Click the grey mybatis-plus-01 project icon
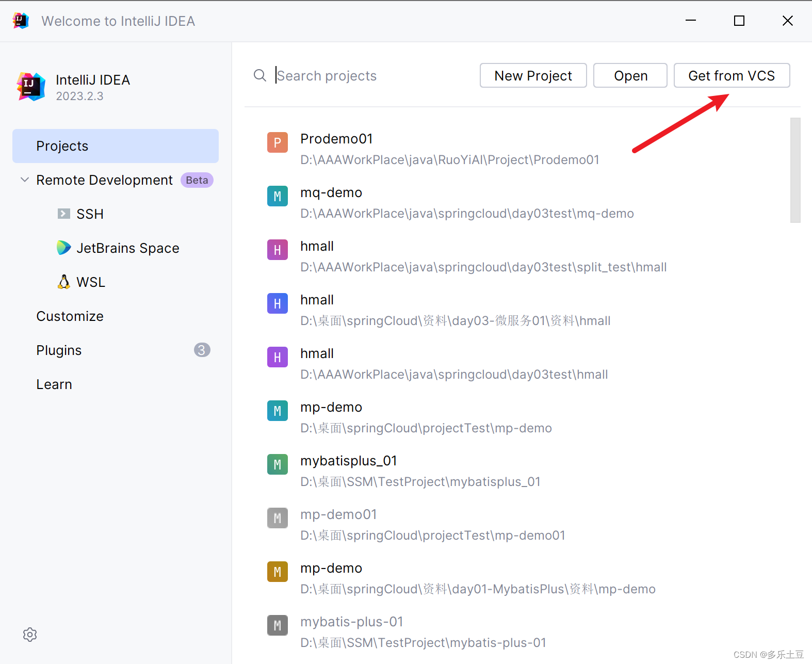 pyautogui.click(x=278, y=625)
